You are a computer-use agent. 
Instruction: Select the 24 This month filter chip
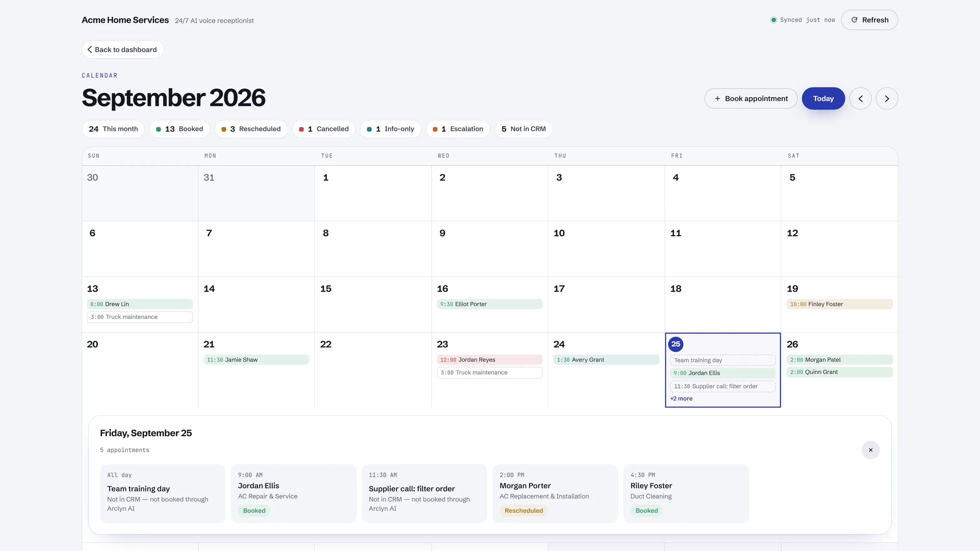tap(113, 129)
